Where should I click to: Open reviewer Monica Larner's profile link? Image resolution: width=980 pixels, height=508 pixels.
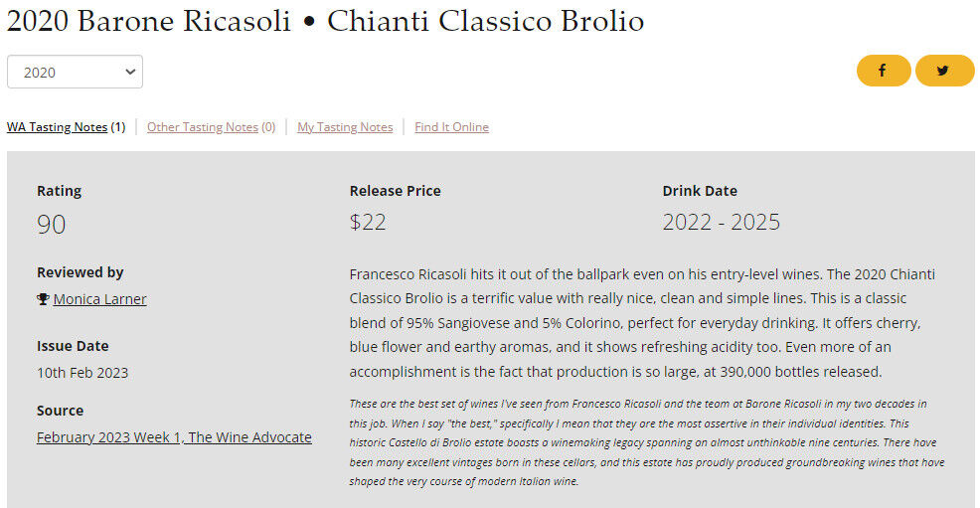[x=99, y=299]
